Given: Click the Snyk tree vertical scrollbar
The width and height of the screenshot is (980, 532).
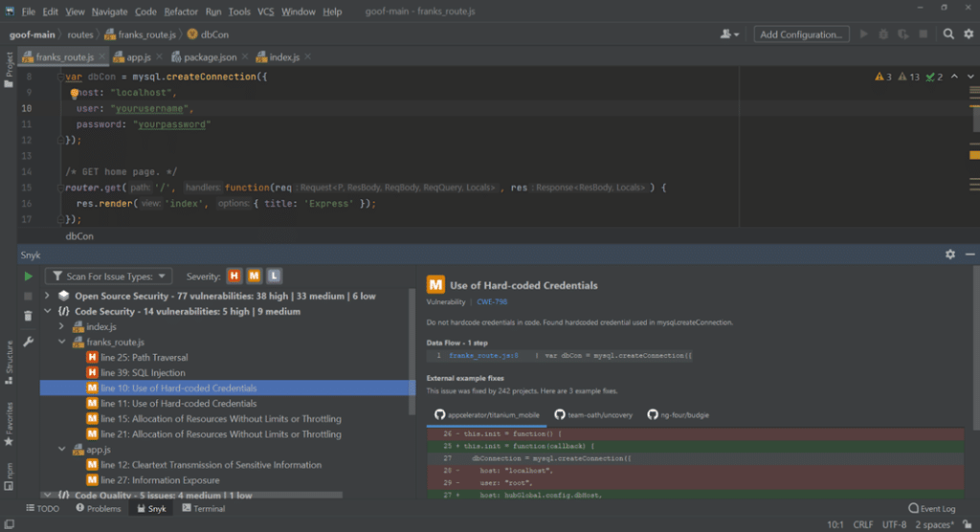Looking at the screenshot, I should click(412, 344).
